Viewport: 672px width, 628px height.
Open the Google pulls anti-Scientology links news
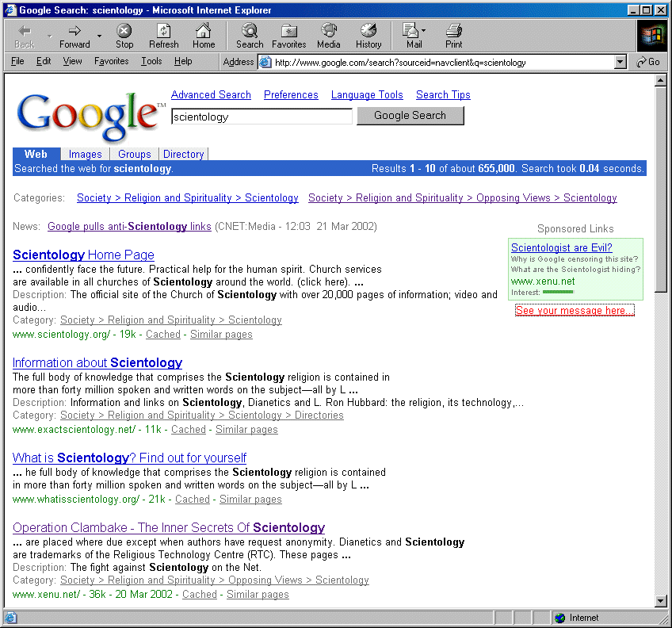129,227
